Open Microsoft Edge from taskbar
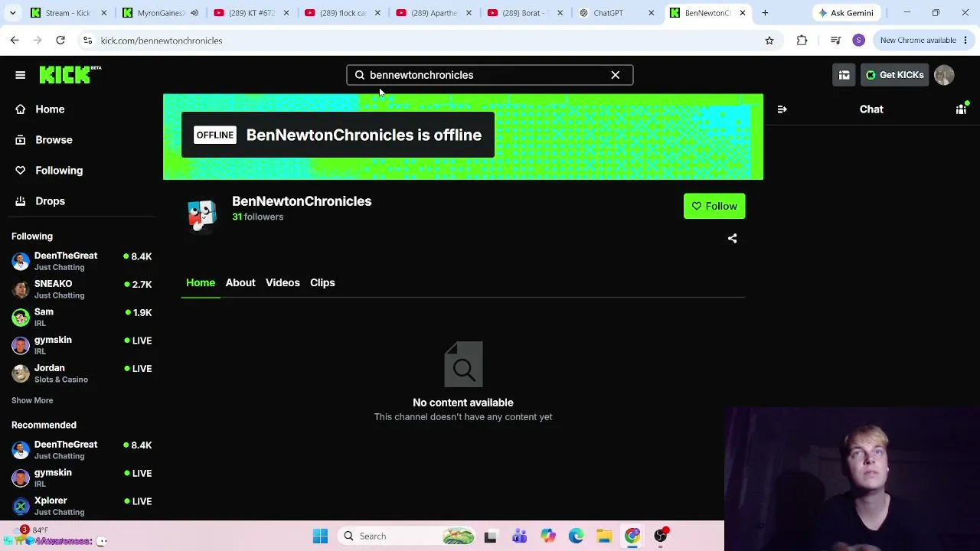980x551 pixels. pyautogui.click(x=576, y=536)
